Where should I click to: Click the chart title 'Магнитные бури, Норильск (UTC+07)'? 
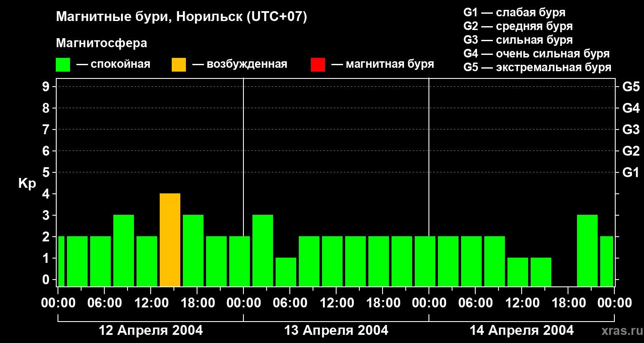pyautogui.click(x=182, y=17)
